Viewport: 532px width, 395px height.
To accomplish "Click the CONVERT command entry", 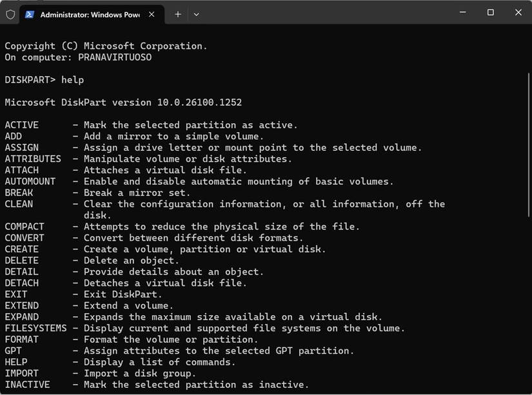I will click(25, 237).
